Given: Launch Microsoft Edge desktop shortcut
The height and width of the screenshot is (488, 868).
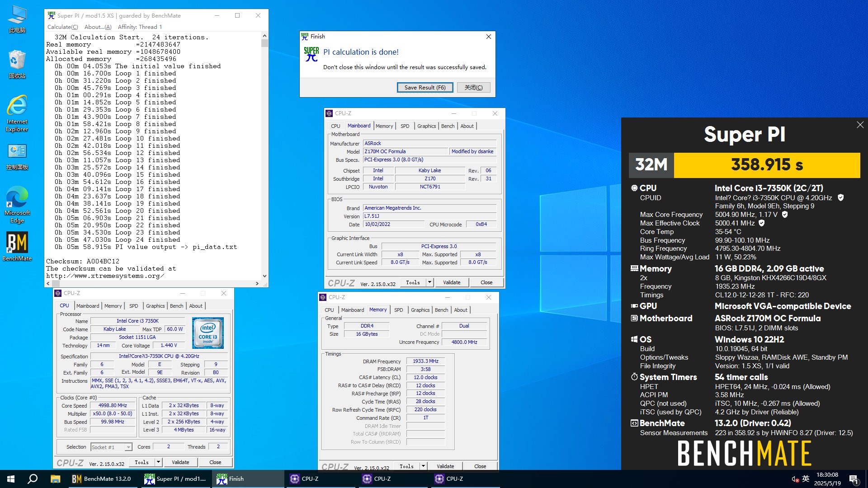Looking at the screenshot, I should pyautogui.click(x=17, y=204).
